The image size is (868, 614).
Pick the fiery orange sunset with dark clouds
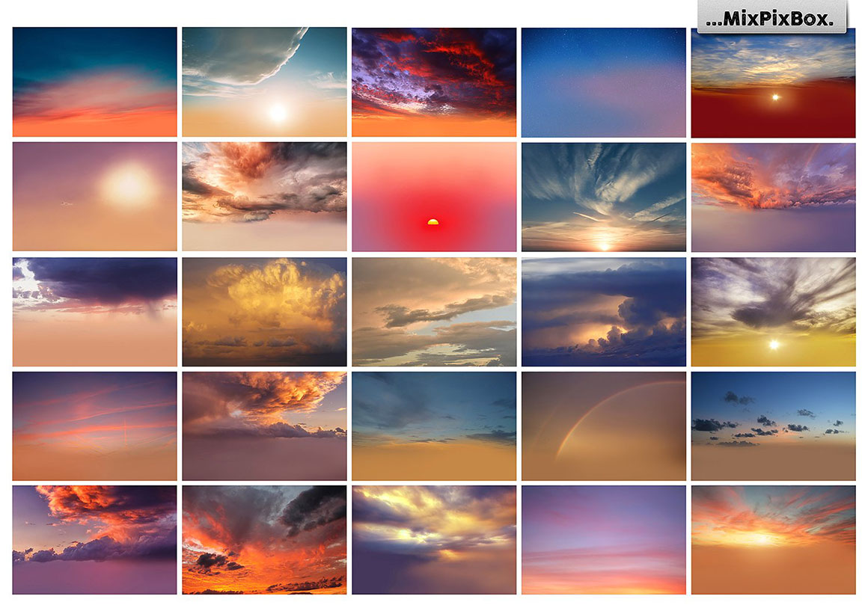click(264, 540)
